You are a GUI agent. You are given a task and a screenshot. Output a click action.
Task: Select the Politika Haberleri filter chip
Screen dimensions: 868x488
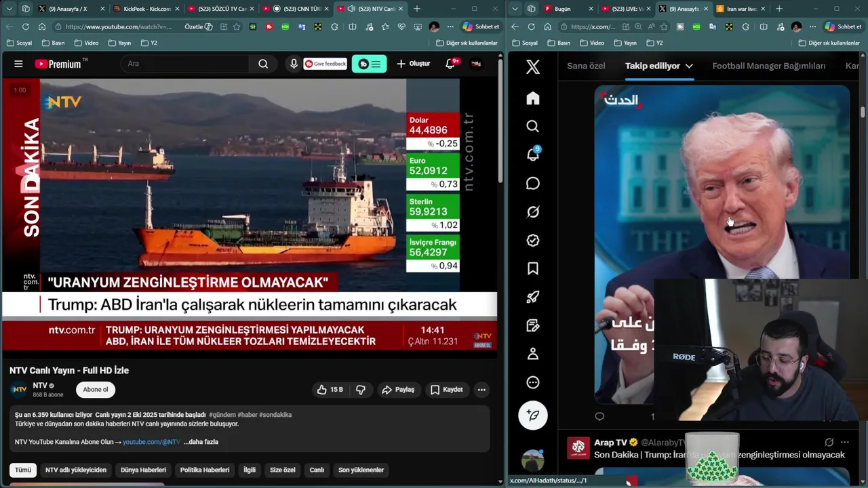click(x=205, y=470)
